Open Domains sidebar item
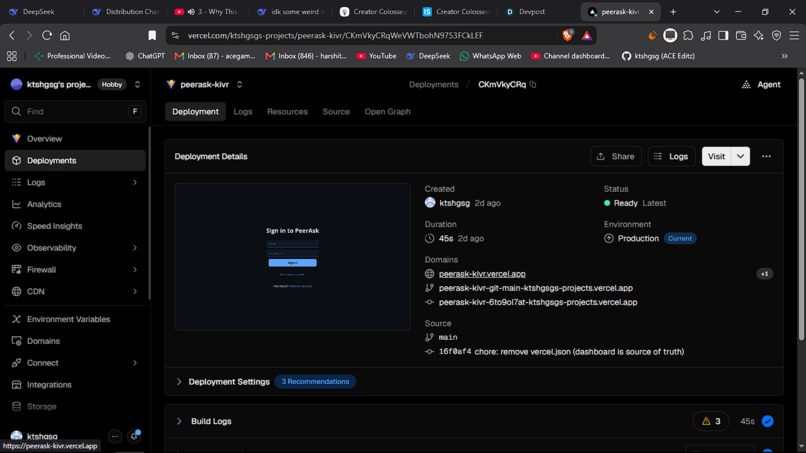Screen dimensions: 806x453 (x=75, y=341)
